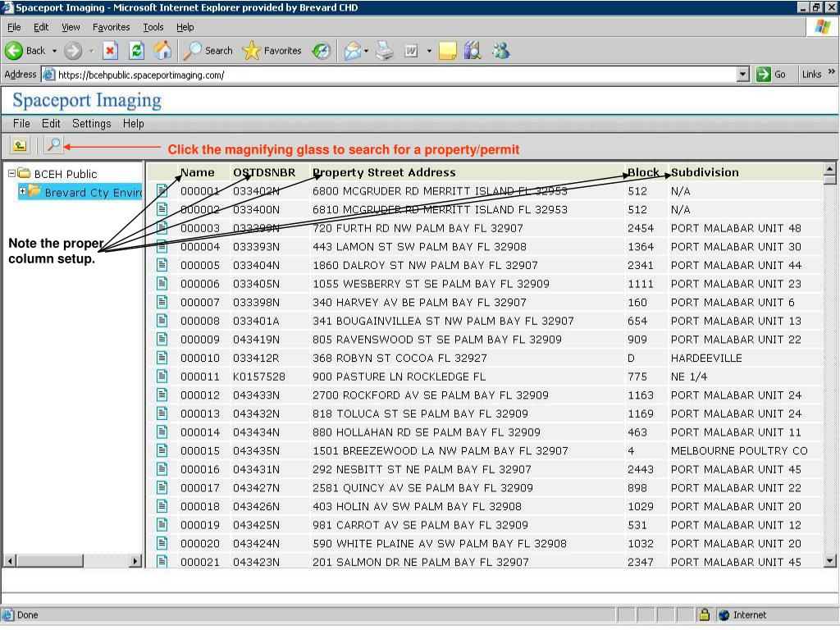
Task: Click the address URL input field
Action: point(395,75)
